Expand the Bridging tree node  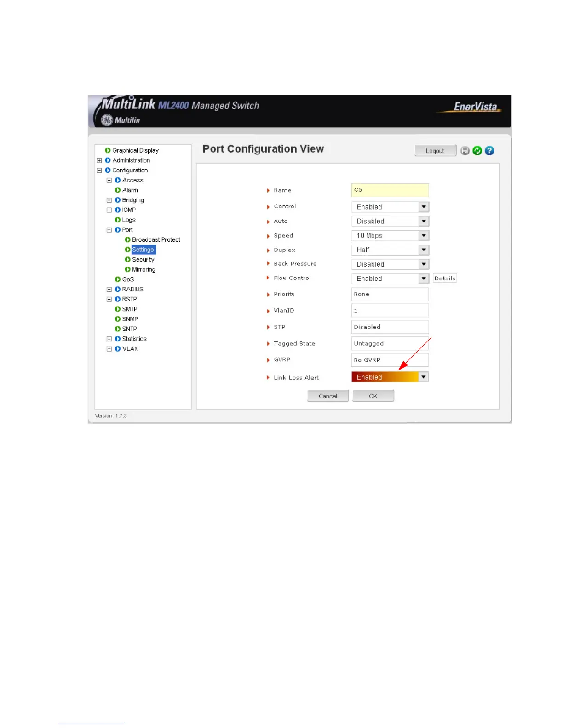[x=109, y=200]
